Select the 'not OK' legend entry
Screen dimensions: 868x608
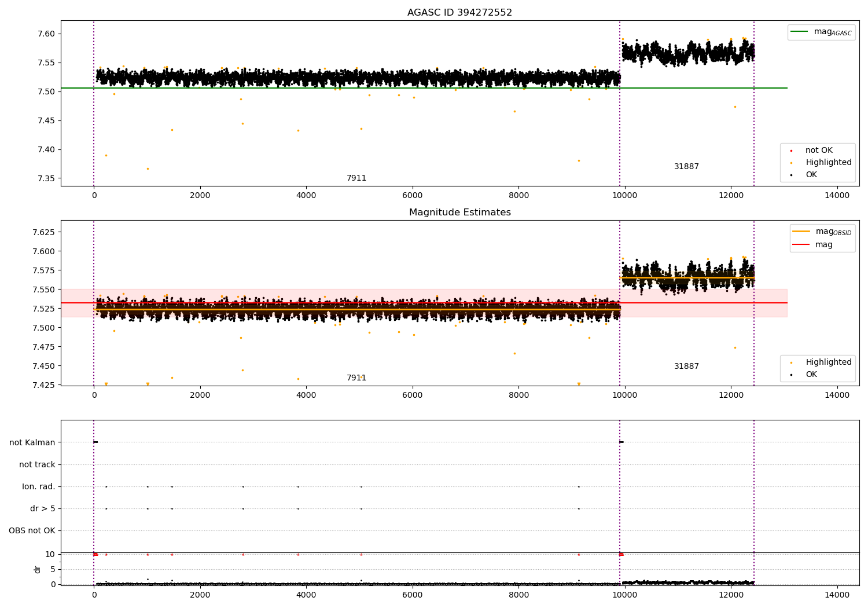819,151
